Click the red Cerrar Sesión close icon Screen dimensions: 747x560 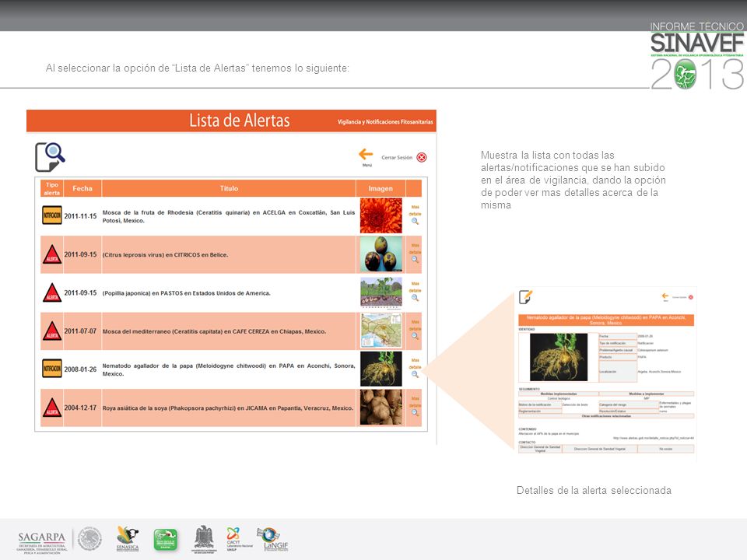click(422, 158)
